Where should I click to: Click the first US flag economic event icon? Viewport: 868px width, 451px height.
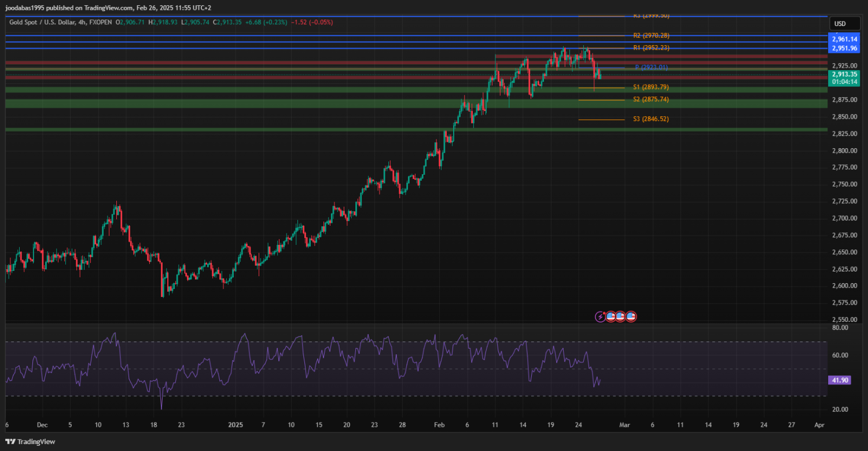610,317
